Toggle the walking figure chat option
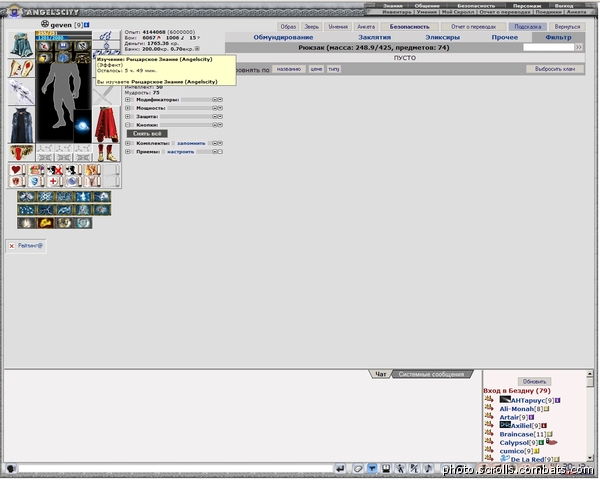The height and width of the screenshot is (480, 600). click(400, 469)
